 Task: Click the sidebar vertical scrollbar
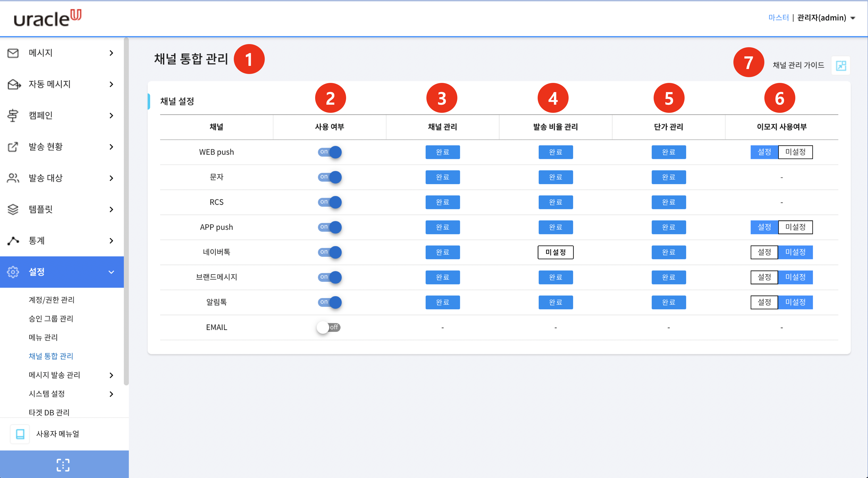pyautogui.click(x=126, y=211)
